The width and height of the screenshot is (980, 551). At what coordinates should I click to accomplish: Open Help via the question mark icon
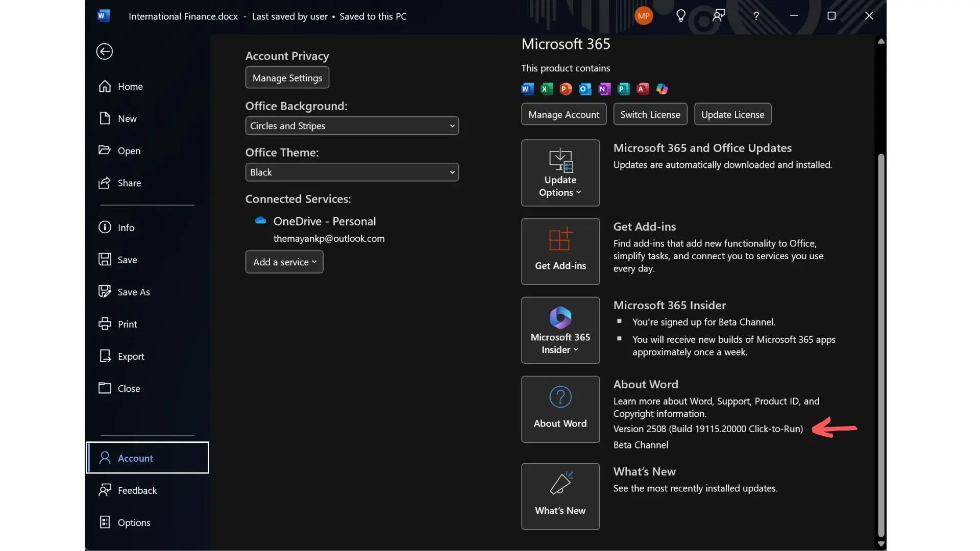(756, 16)
